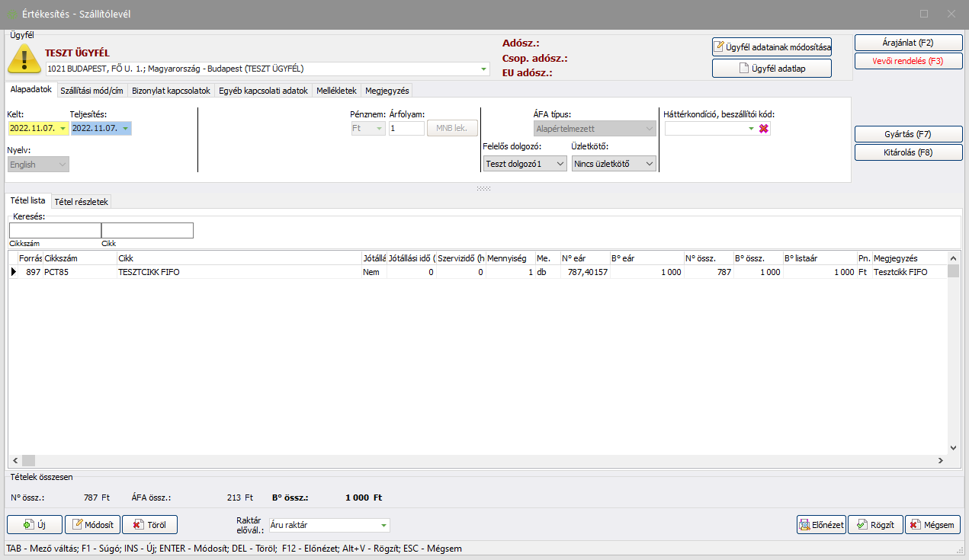
Task: Cancel with the Mégsem button
Action: tap(932, 524)
